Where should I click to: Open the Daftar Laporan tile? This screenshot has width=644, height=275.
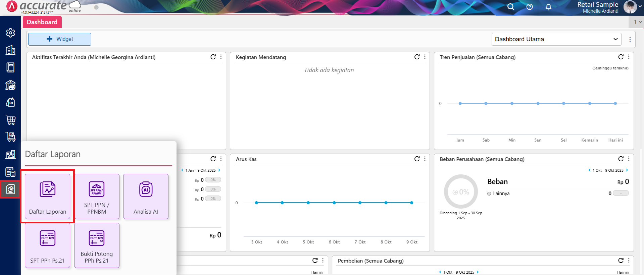click(47, 197)
